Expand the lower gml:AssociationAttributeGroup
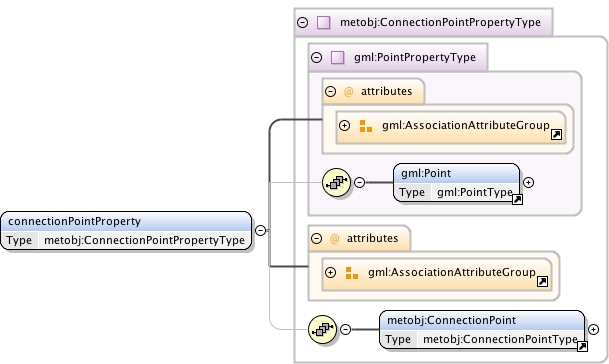609x364 pixels. tap(331, 272)
